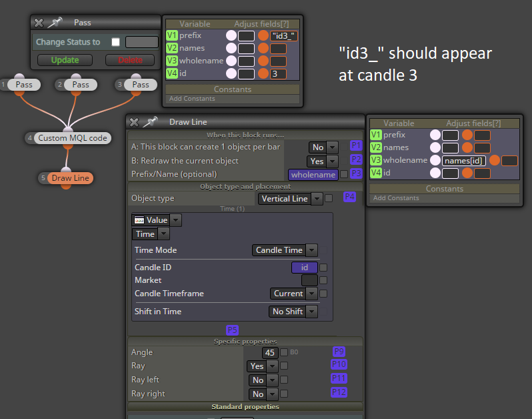Click orange circle for id in Pass variables
Image resolution: width=532 pixels, height=419 pixels.
pyautogui.click(x=263, y=73)
